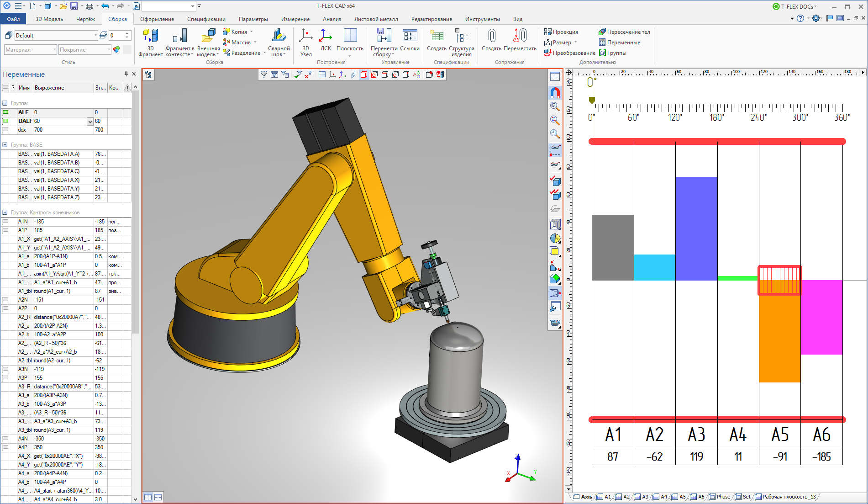The width and height of the screenshot is (868, 504).
Task: Open the T-FLEX DOCs dropdown
Action: [x=795, y=6]
